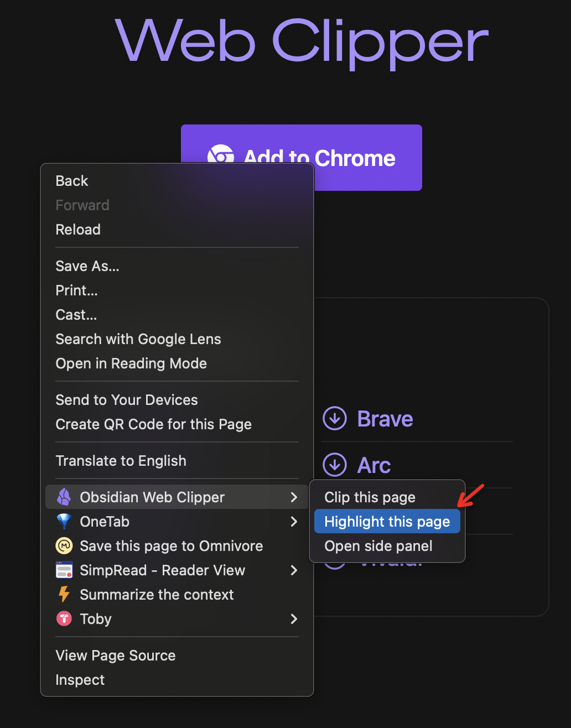Screen dimensions: 571x728
Task: Click the OneTab funnel icon
Action: [64, 522]
